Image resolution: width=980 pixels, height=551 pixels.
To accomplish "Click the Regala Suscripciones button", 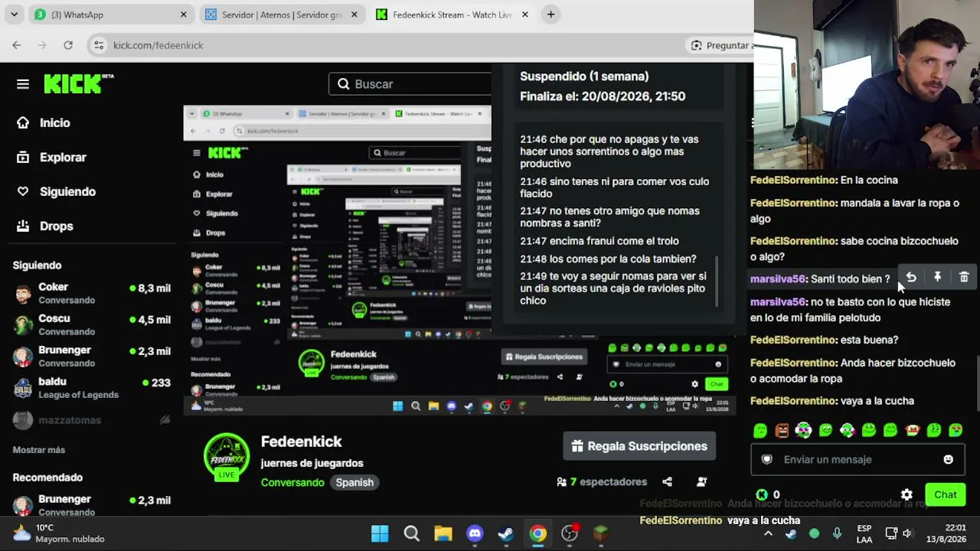I will pyautogui.click(x=639, y=446).
